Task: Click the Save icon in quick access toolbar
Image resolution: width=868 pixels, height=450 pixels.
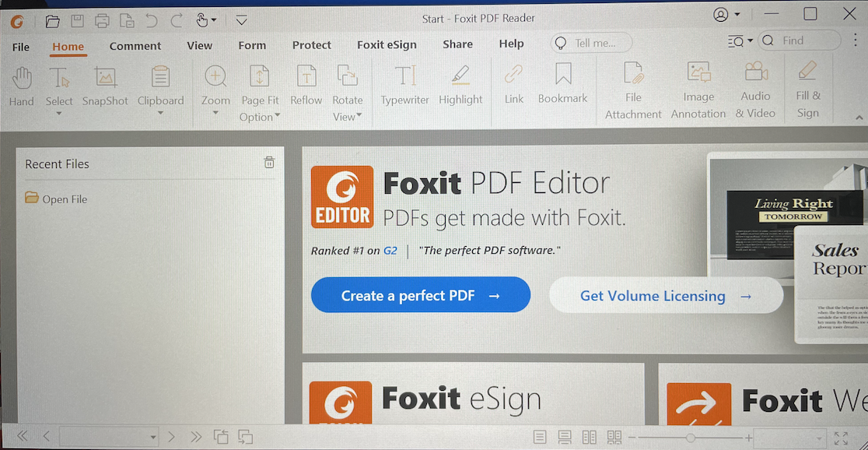Action: coord(77,21)
